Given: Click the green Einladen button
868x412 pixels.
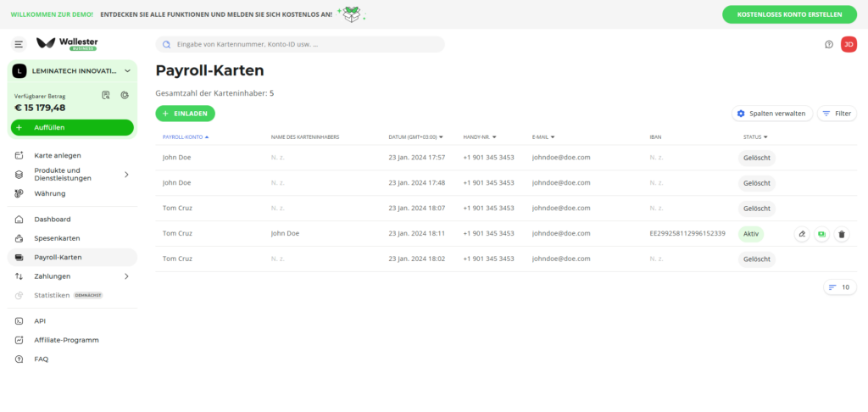Looking at the screenshot, I should click(185, 113).
